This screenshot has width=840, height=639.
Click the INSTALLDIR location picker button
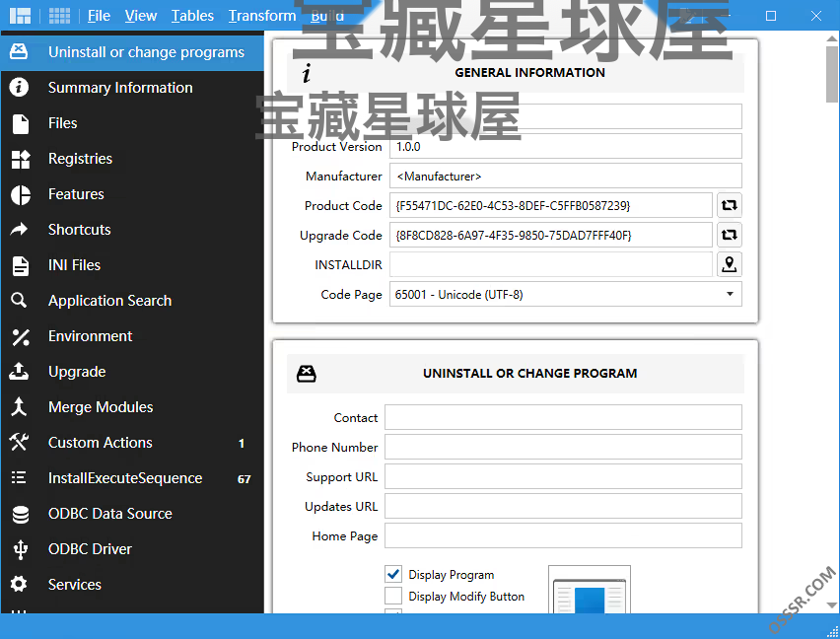[x=730, y=264]
